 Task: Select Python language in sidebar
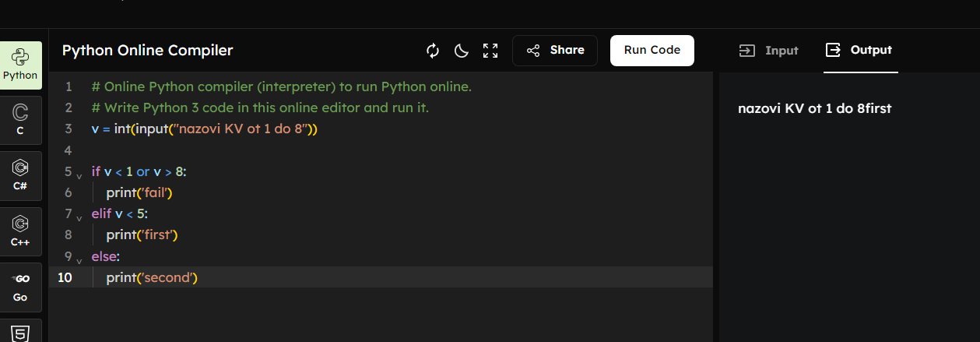(20, 65)
